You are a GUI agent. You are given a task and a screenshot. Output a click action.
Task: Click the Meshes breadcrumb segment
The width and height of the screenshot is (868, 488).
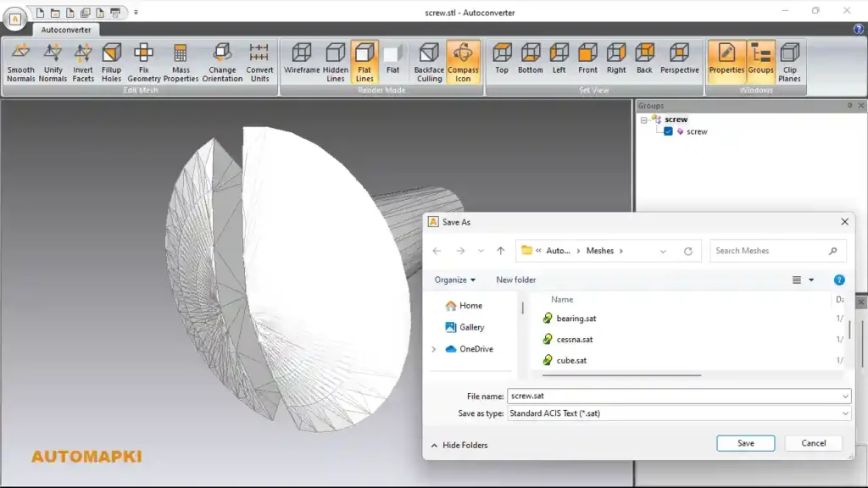point(600,251)
